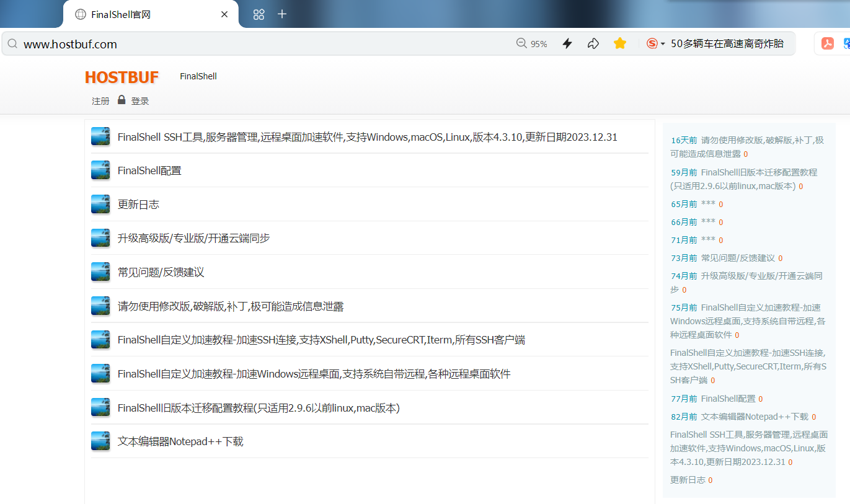This screenshot has width=850, height=504.
Task: Open sidebar 加速SSH连接 tutorial link
Action: tap(748, 366)
